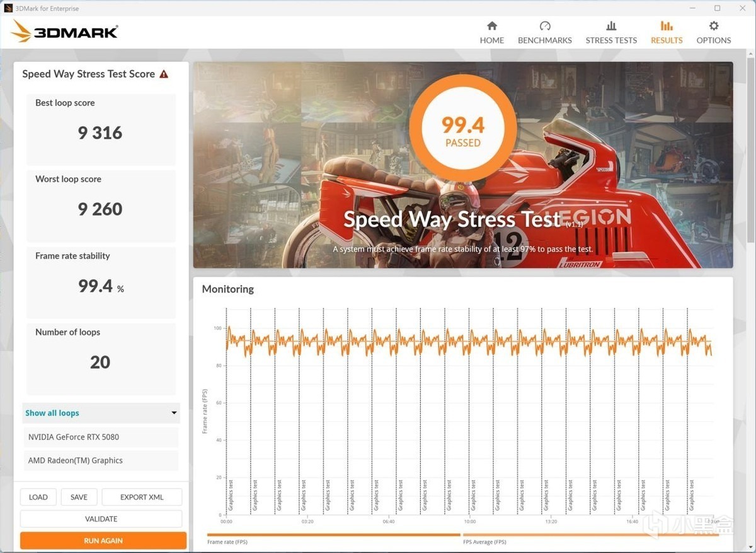Click the frame rate graph line
Image resolution: width=756 pixels, height=553 pixels.
tap(469, 342)
